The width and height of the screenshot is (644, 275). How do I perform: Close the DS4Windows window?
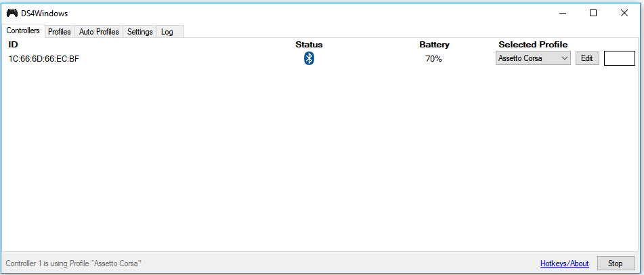pyautogui.click(x=624, y=13)
